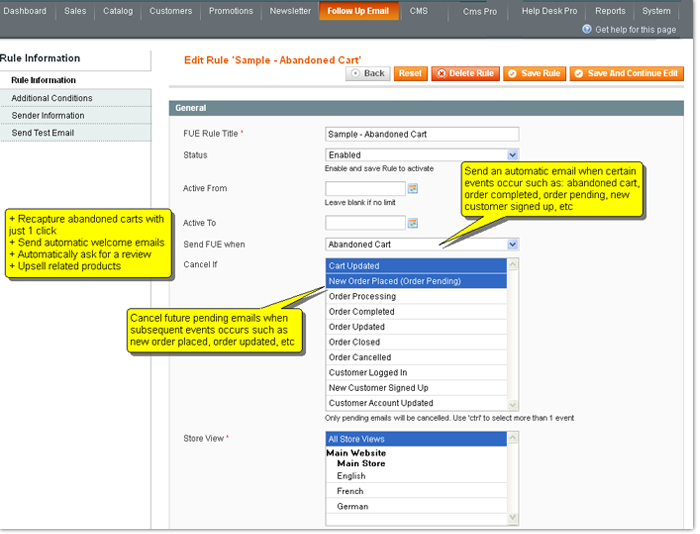The width and height of the screenshot is (700, 534).
Task: Click Cancel If list scroll down arrow
Action: tap(512, 405)
